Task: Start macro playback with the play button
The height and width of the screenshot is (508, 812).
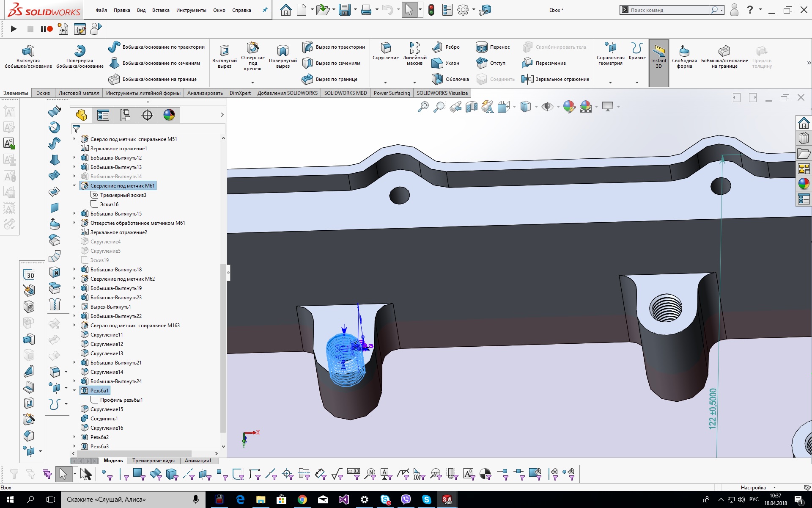Action: [14, 29]
